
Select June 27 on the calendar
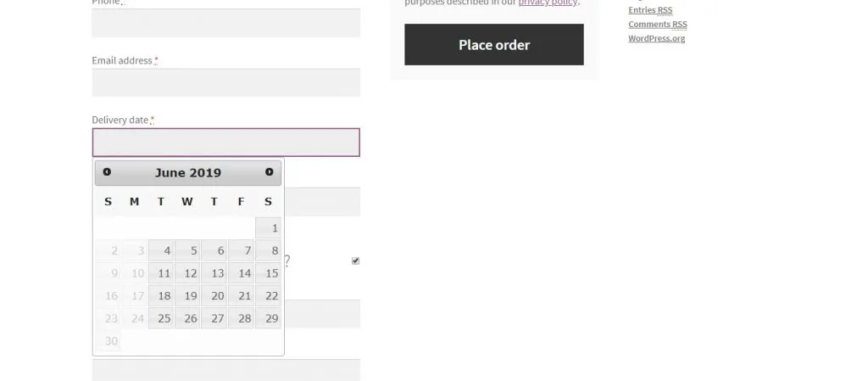[214, 318]
